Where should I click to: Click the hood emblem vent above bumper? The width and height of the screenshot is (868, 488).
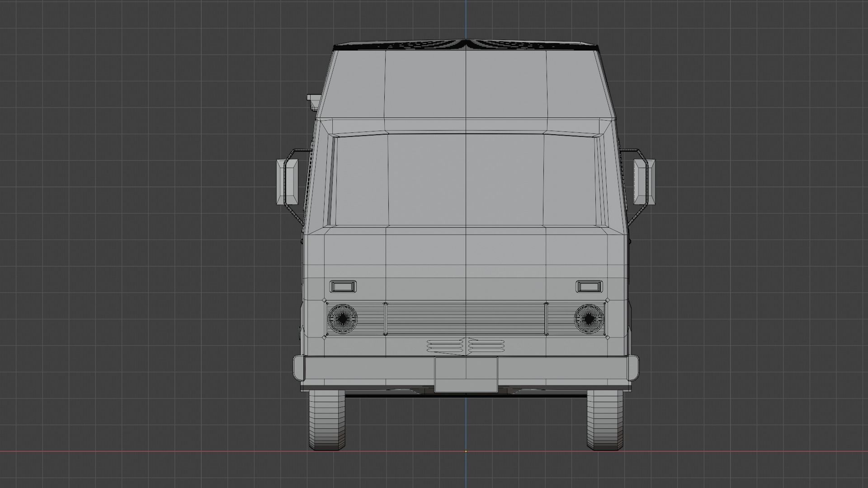[466, 346]
